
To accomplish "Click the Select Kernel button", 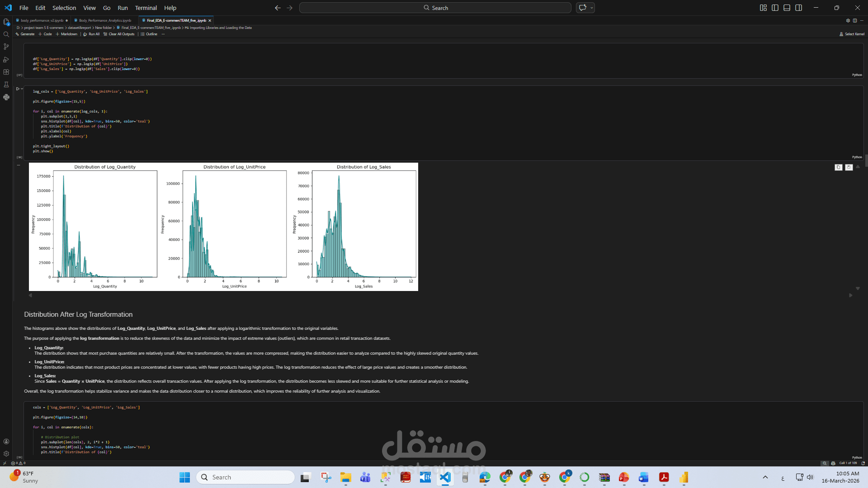I will click(852, 34).
